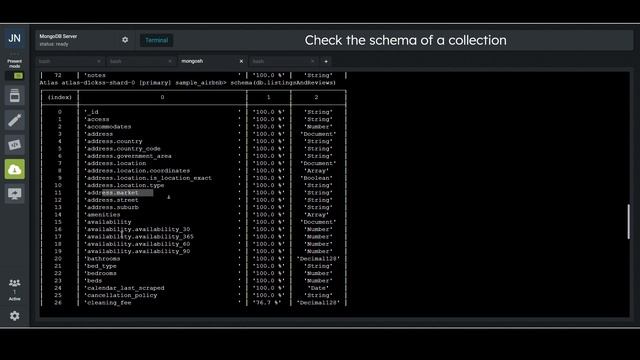Click the MongoDB Server status label

(x=54, y=44)
